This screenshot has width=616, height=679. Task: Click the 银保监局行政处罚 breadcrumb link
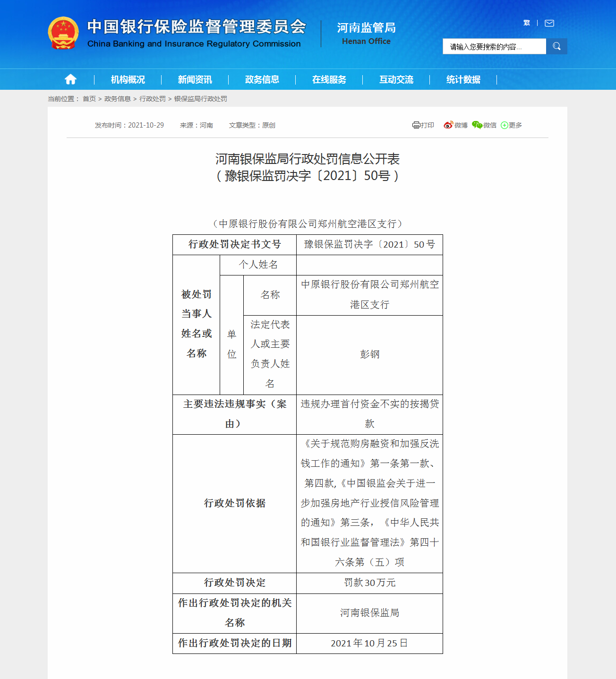click(x=201, y=99)
